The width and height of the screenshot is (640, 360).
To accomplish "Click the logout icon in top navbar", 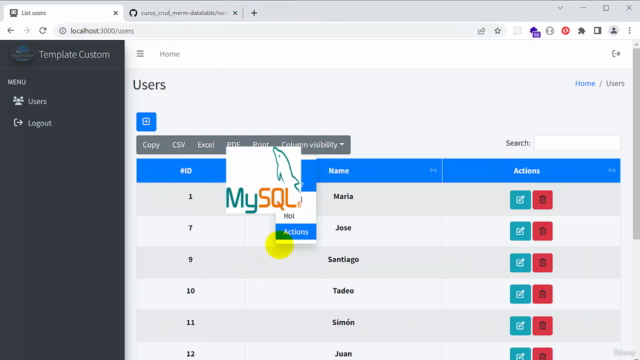I will (x=616, y=54).
